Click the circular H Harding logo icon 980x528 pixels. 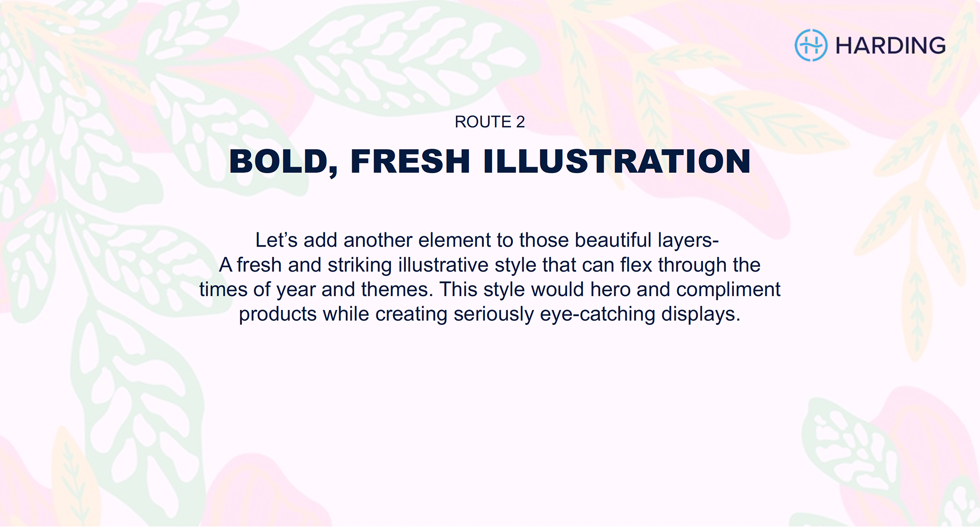click(x=811, y=45)
